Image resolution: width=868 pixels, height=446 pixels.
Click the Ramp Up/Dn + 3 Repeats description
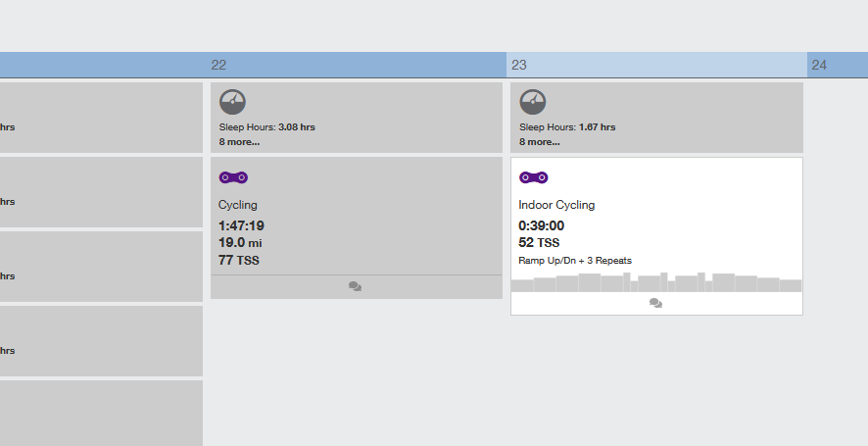(575, 261)
